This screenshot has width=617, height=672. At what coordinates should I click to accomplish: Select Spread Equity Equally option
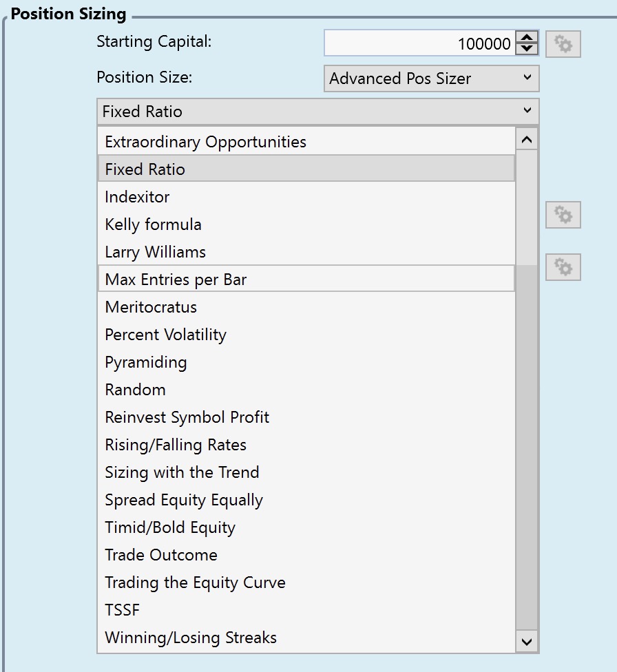[184, 500]
